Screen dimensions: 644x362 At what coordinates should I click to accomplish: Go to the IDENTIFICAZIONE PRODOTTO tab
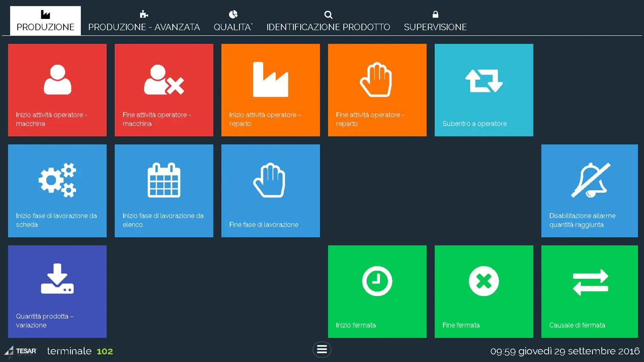click(328, 21)
